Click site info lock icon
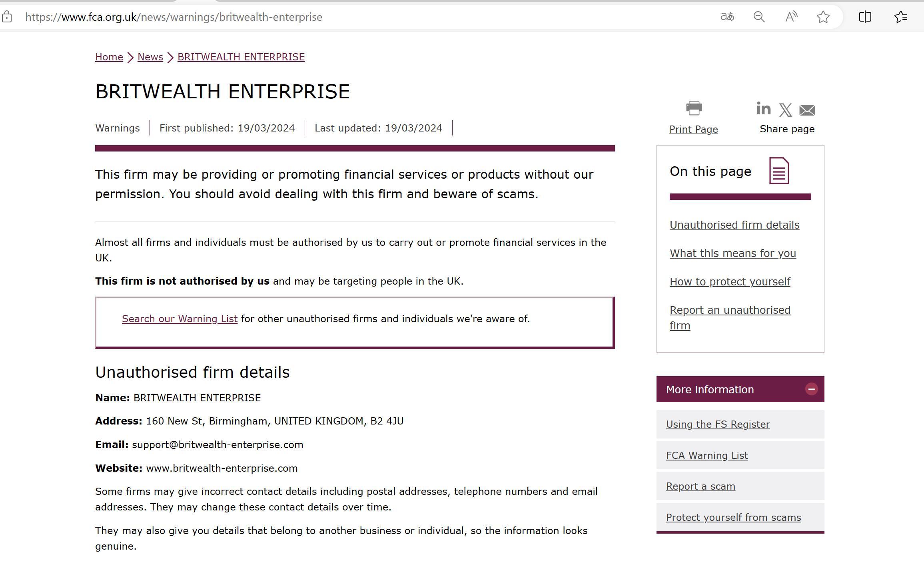Image resolution: width=924 pixels, height=576 pixels. (7, 17)
